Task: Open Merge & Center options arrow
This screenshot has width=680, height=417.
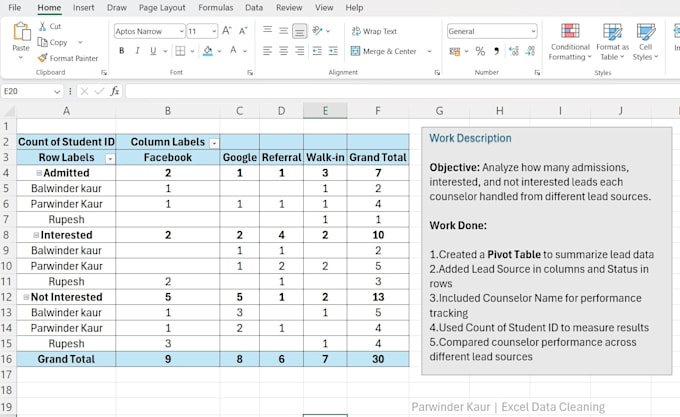Action: [x=429, y=51]
